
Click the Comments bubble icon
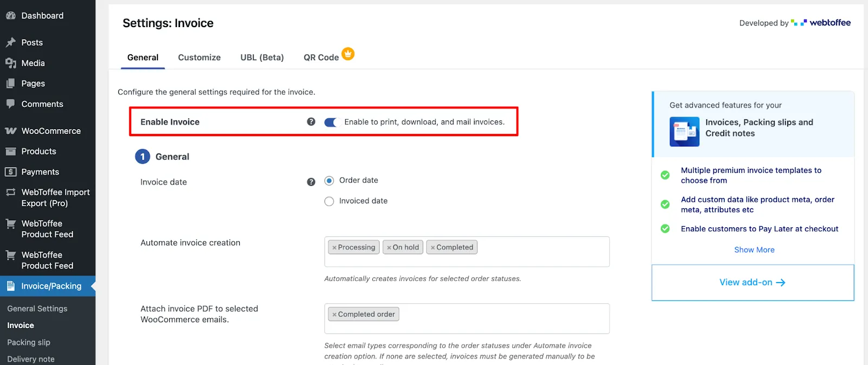[x=10, y=104]
